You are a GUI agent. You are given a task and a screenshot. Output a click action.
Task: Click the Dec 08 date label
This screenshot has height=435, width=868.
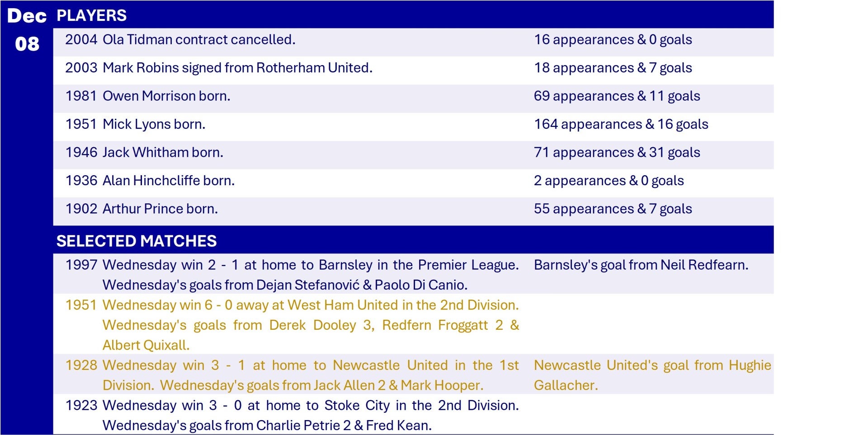pos(27,30)
